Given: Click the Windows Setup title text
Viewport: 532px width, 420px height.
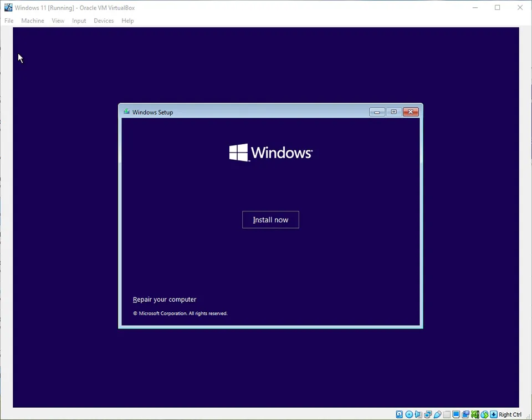Looking at the screenshot, I should pyautogui.click(x=153, y=112).
